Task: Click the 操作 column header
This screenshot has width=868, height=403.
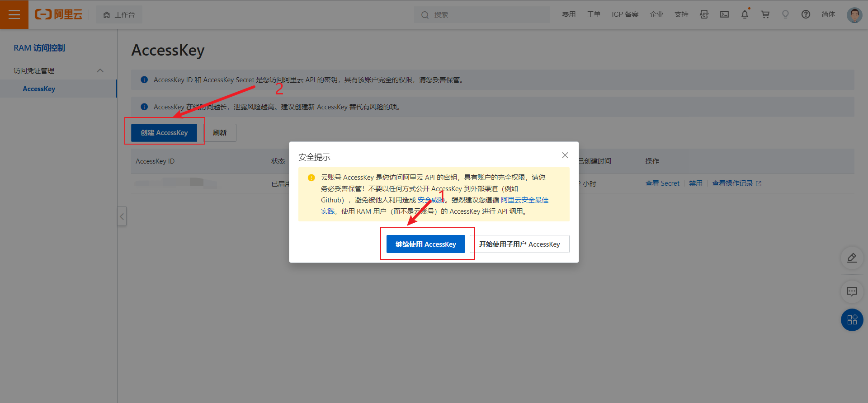Action: pyautogui.click(x=652, y=161)
